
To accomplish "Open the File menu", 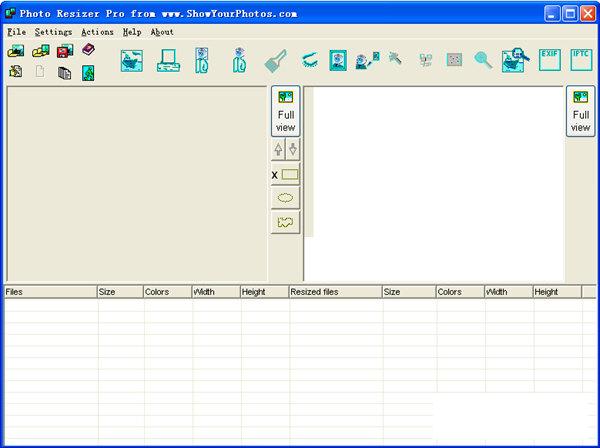I will click(16, 32).
